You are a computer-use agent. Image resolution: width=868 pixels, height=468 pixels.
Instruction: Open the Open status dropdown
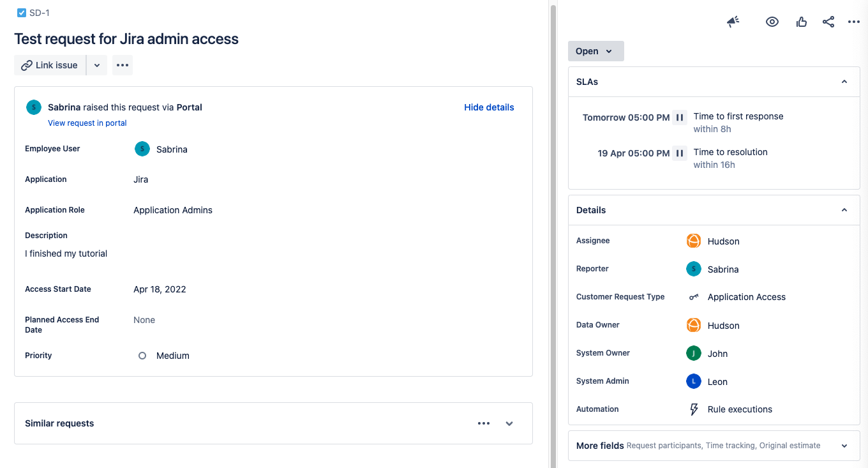point(595,51)
